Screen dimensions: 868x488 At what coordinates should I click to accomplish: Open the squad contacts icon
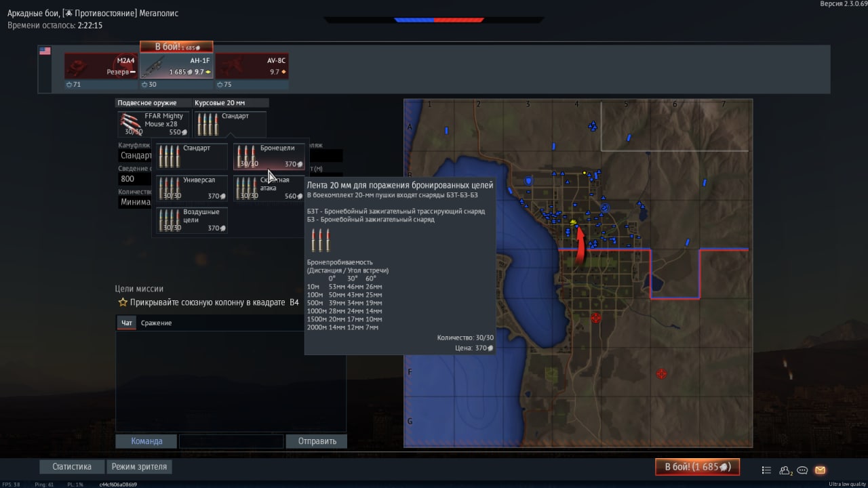point(786,470)
